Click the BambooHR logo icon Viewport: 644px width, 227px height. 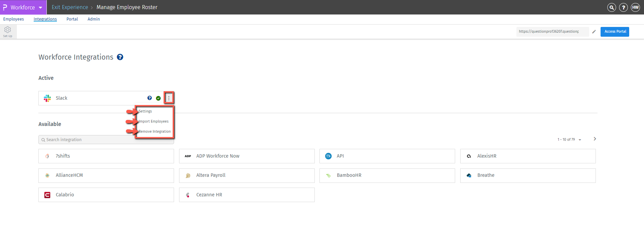pos(328,175)
